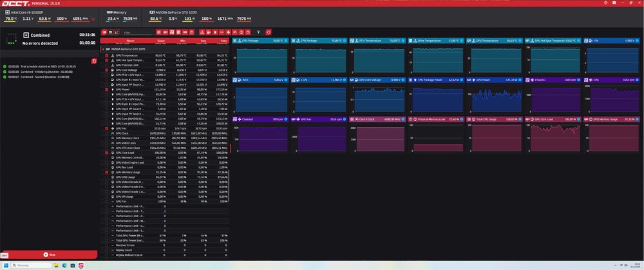Open Microsoft Edge from the taskbar

tap(65, 265)
